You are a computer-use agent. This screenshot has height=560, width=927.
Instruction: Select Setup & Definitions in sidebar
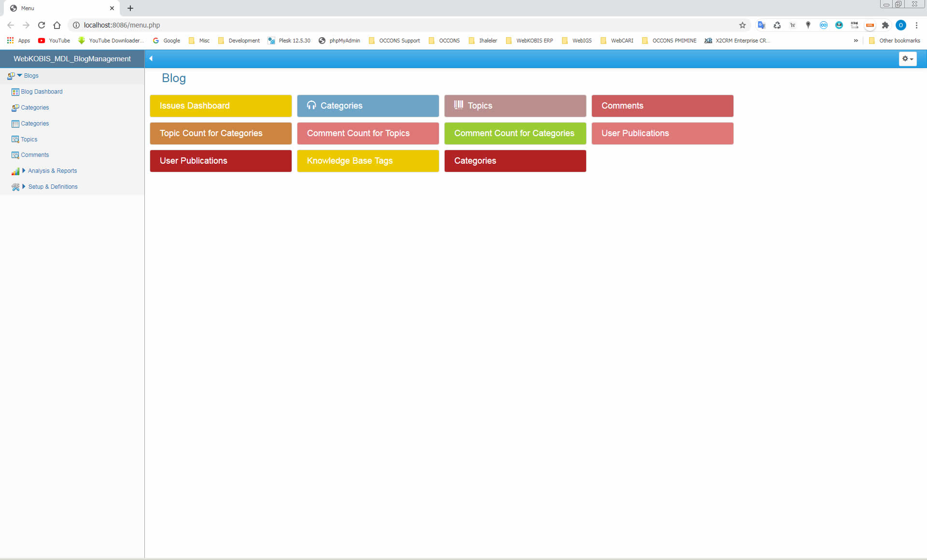(53, 187)
